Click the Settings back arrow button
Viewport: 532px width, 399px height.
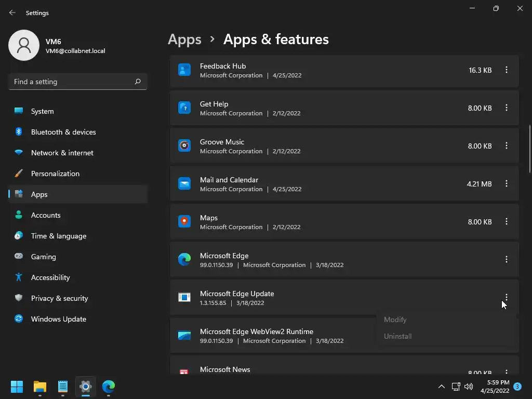point(12,12)
